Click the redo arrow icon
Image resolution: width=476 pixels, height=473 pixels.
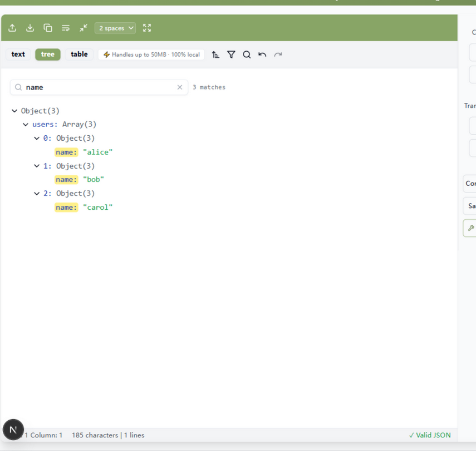click(x=278, y=55)
